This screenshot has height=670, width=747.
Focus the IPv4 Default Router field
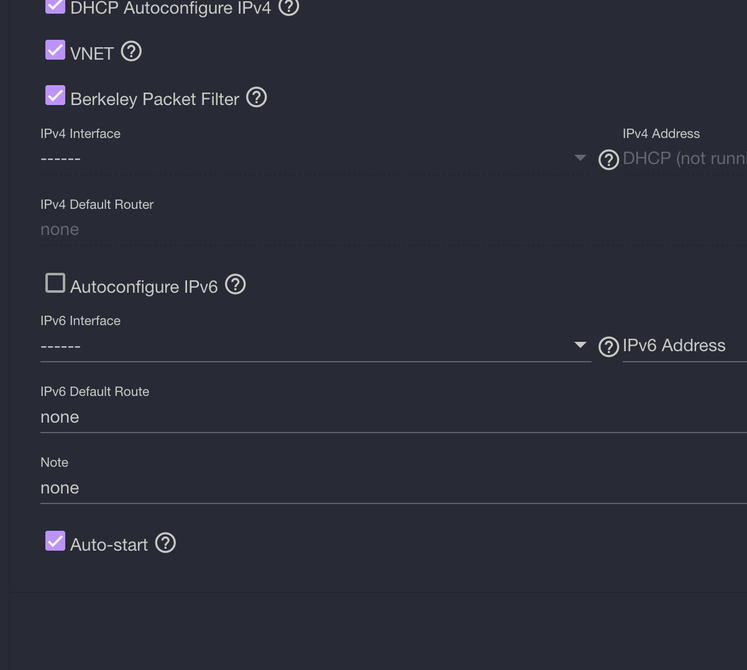(x=394, y=230)
